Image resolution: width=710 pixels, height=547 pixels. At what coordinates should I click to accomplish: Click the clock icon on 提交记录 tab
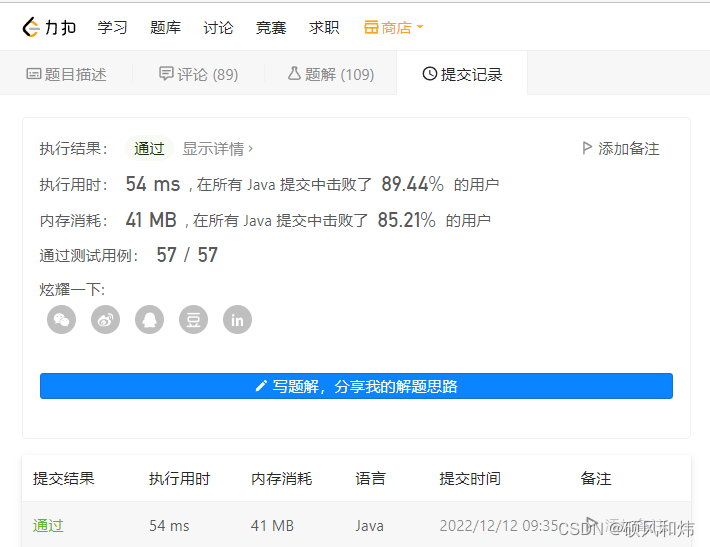point(429,74)
